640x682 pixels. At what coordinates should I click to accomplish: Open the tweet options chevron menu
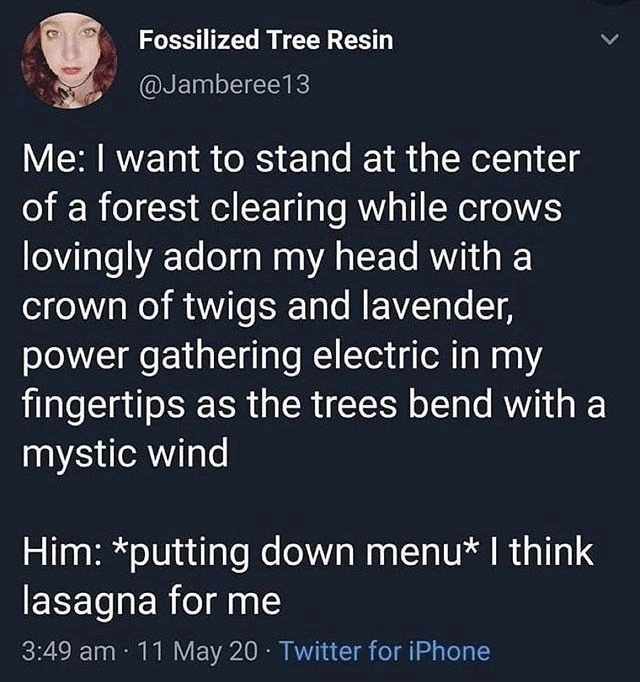point(610,42)
